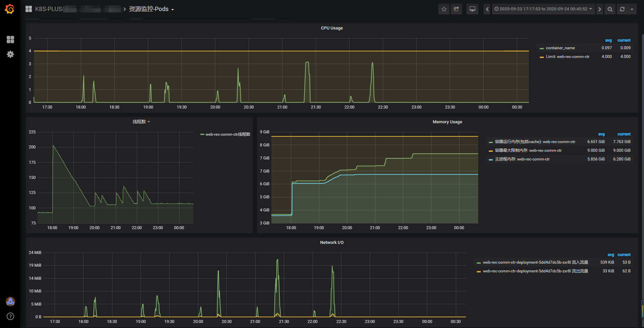Open the Help question mark icon
Screen dimensions: 644x328
coord(10,316)
